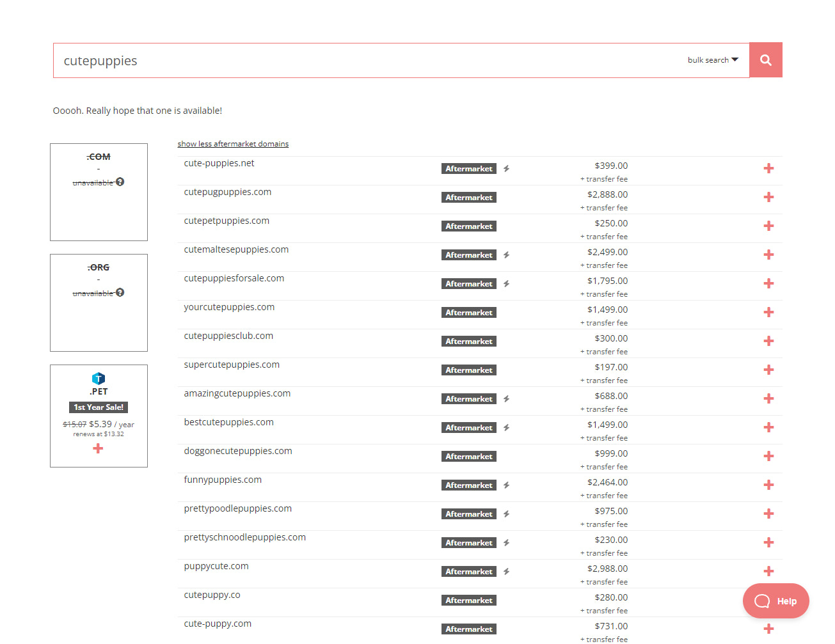Add cutepetpuppies.com with its plus icon
Screen dimensions: 835x644
coord(768,226)
